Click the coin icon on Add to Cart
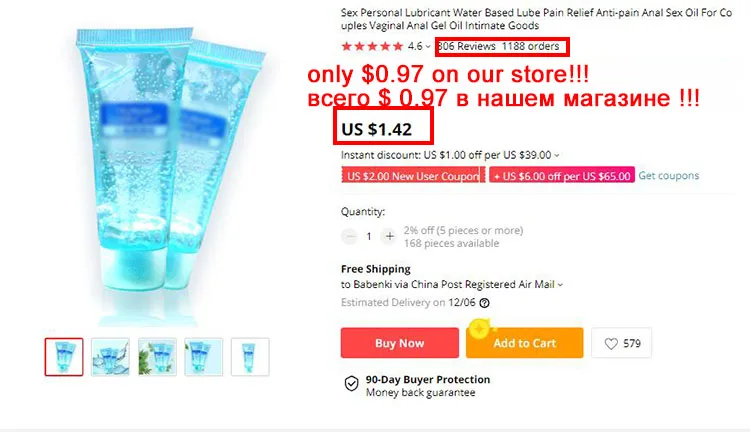Image resolution: width=750 pixels, height=432 pixels. point(479,329)
